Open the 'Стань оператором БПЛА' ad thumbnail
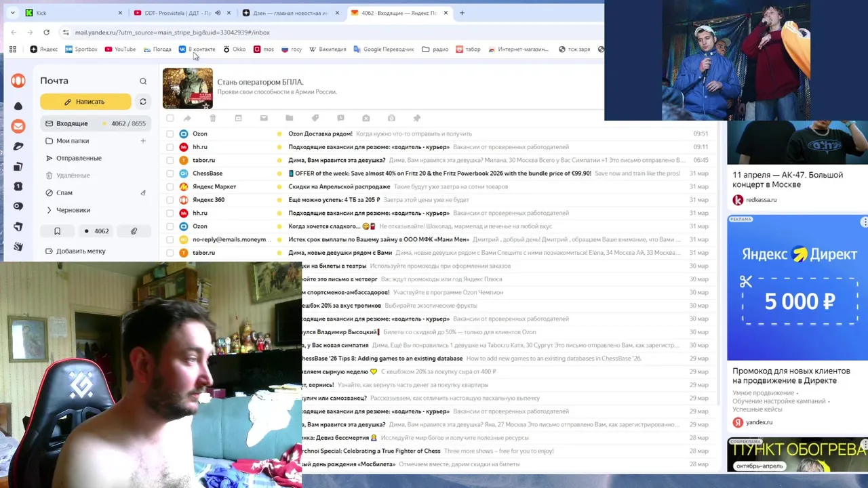Screen dimensions: 868x488 pos(188,88)
